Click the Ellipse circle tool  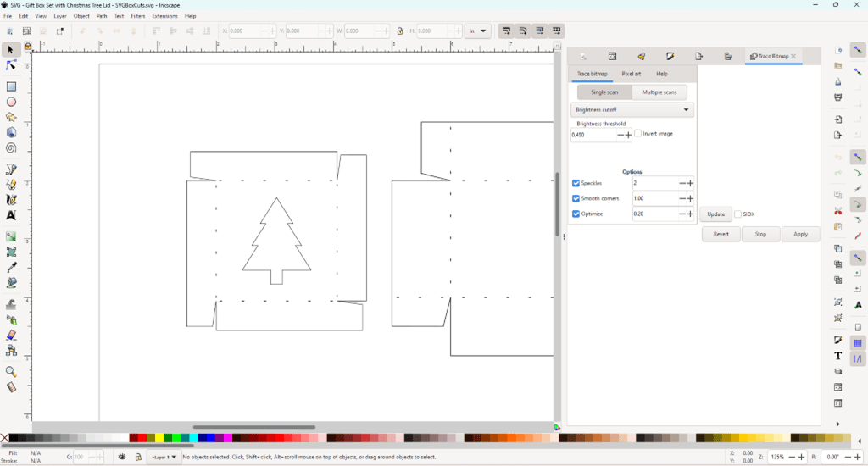(11, 102)
